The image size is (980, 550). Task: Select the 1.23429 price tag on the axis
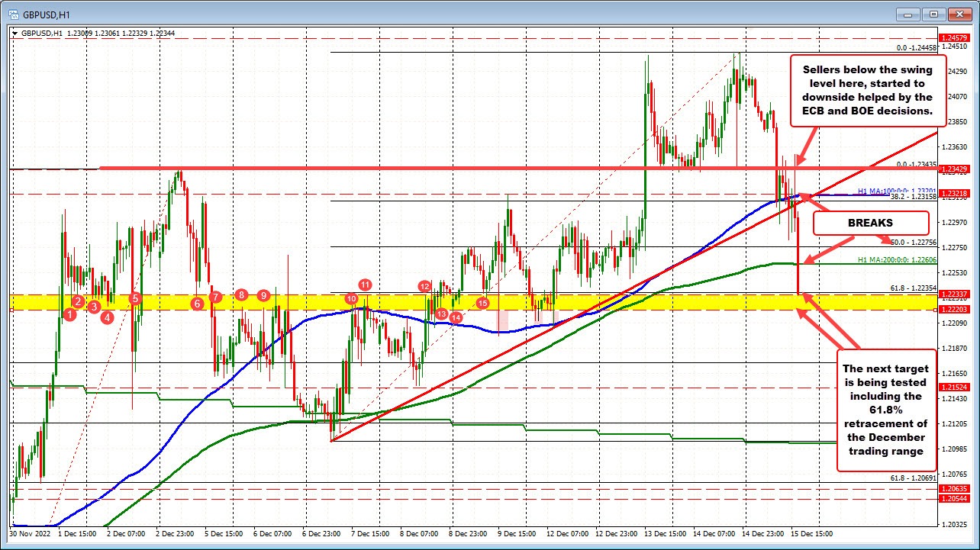(x=953, y=169)
